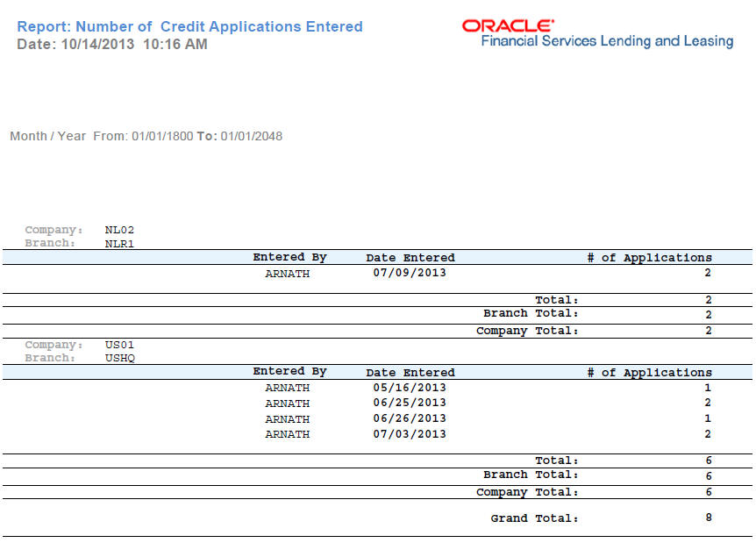Viewport: 756px width, 557px height.
Task: Click the NL02 Company Total value 2
Action: [709, 331]
